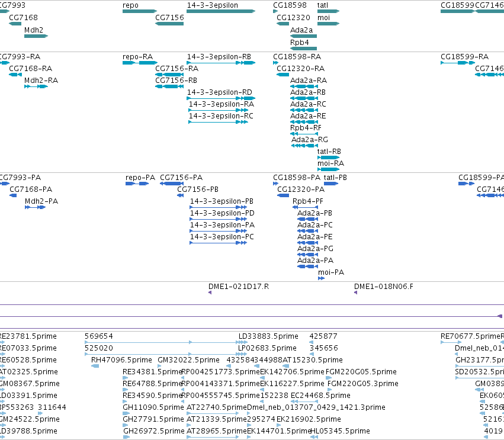
Task: Click the Ada2a-RB transcript label
Action: tap(308, 92)
